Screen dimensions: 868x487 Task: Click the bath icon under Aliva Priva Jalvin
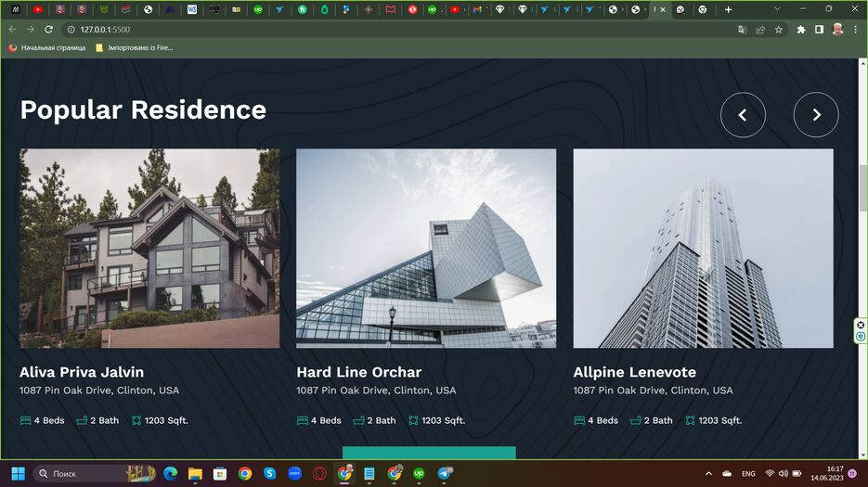(82, 420)
